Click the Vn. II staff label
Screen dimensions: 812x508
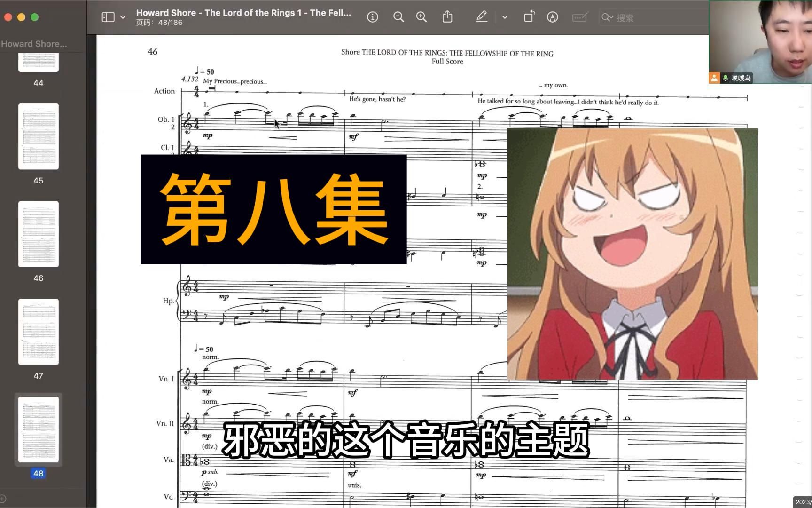pyautogui.click(x=165, y=423)
